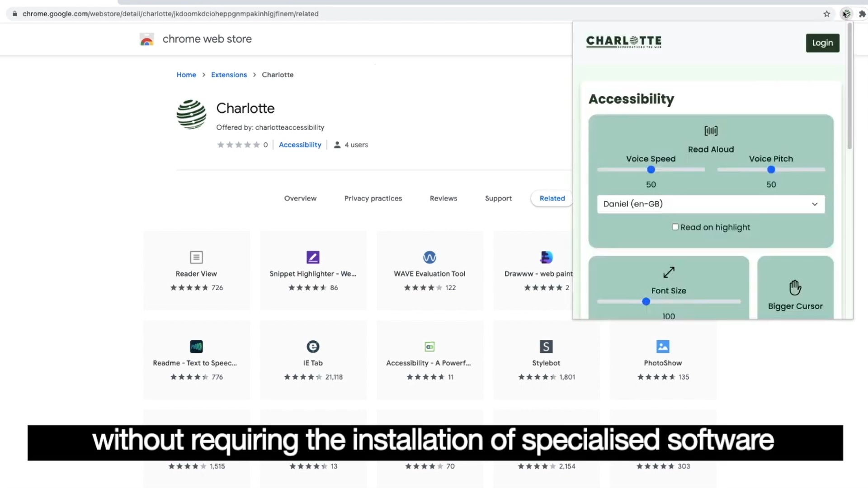Click the URL in the address bar
Viewport: 868px width, 488px height.
170,14
